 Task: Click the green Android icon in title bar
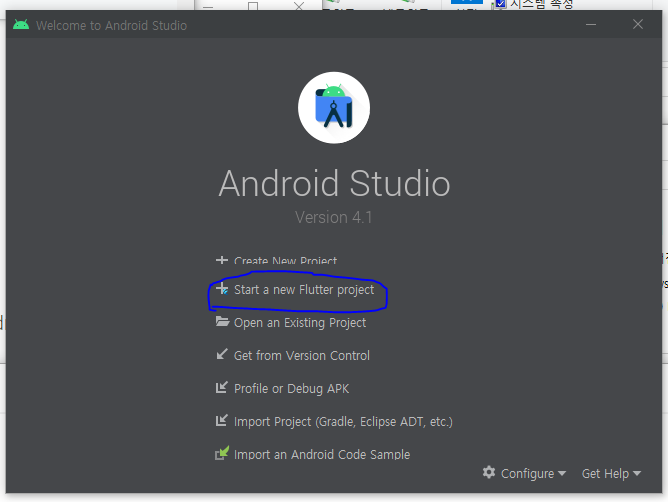[x=21, y=24]
